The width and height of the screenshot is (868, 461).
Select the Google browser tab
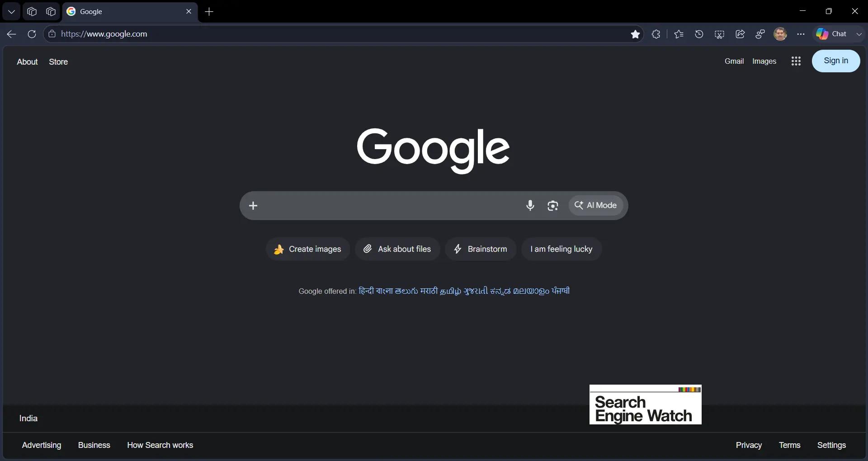click(x=129, y=12)
